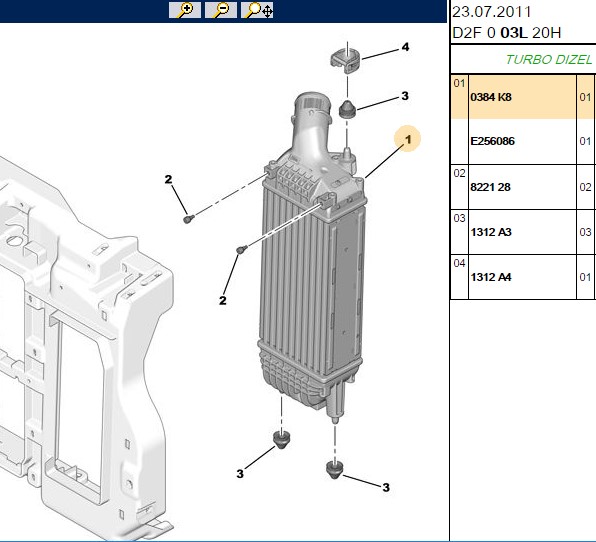Select part code E256086
This screenshot has height=542, width=596.
tap(492, 141)
